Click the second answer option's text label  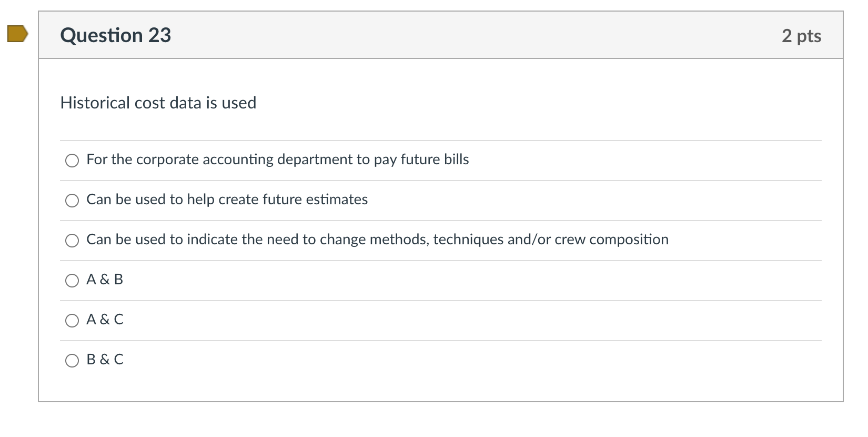click(227, 200)
